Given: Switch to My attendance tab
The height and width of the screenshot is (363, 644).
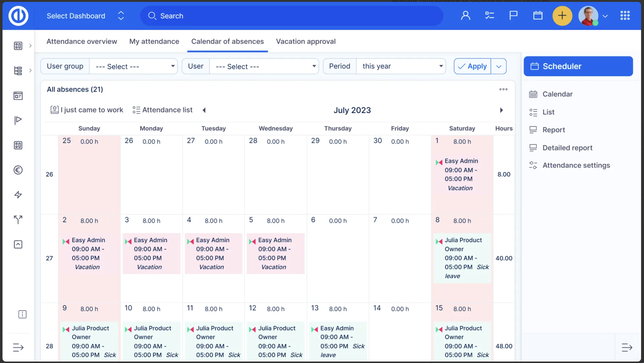Looking at the screenshot, I should coord(154,41).
